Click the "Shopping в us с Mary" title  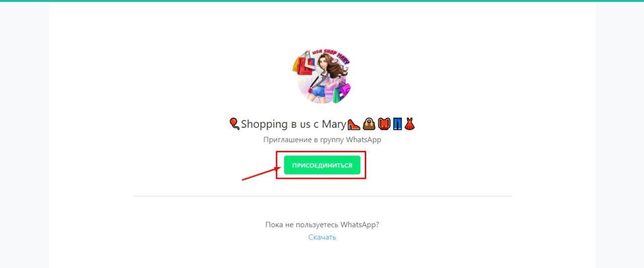322,124
